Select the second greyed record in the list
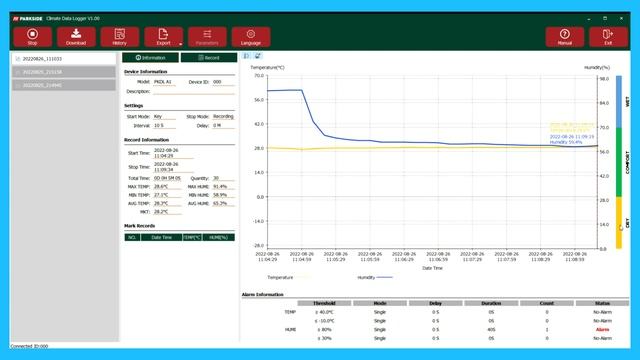 [64, 72]
